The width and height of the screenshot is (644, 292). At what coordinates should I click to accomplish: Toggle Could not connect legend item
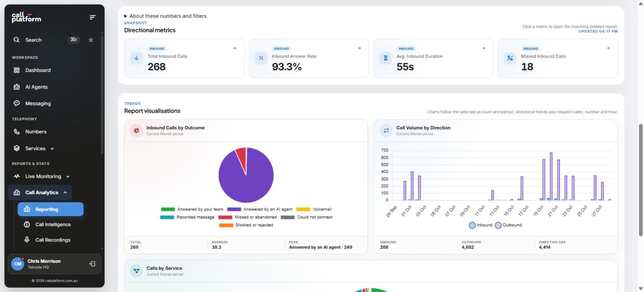point(307,217)
